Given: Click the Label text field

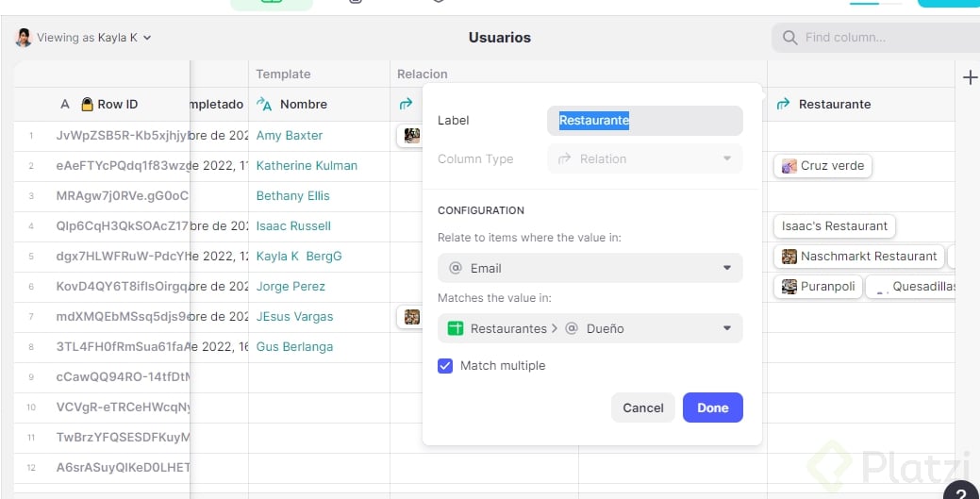Looking at the screenshot, I should pyautogui.click(x=644, y=121).
